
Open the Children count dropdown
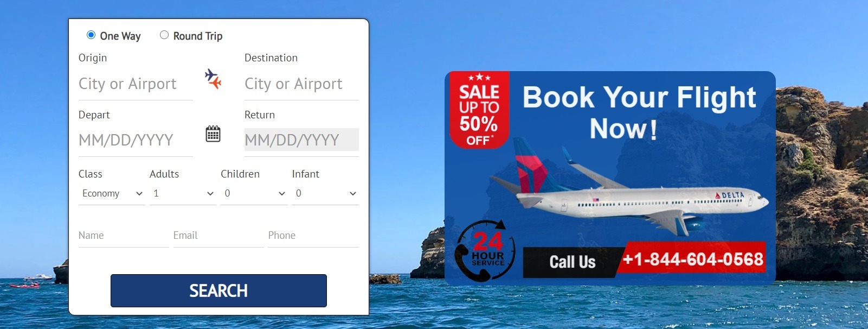(x=254, y=194)
